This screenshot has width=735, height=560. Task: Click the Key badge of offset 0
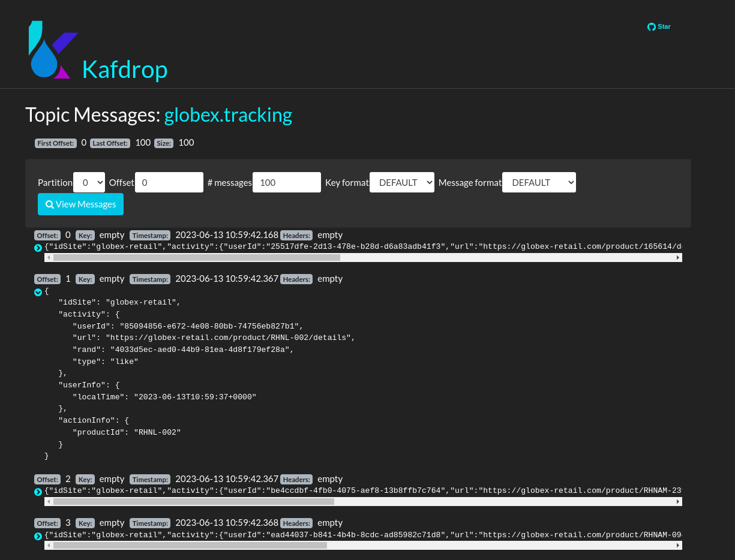click(85, 236)
